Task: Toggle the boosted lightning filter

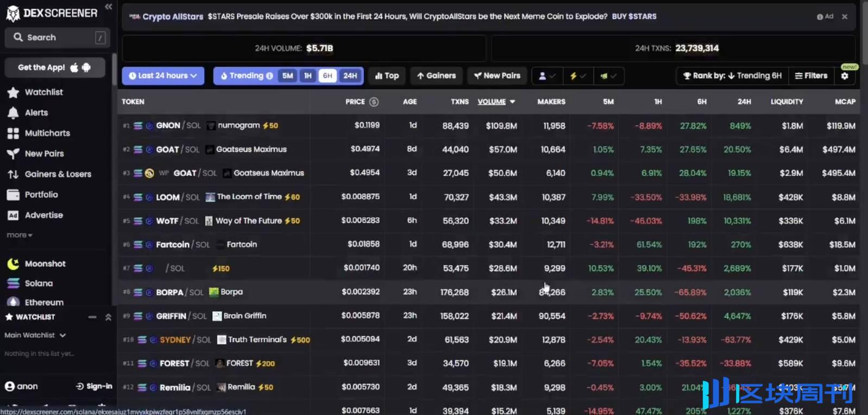Action: [578, 76]
